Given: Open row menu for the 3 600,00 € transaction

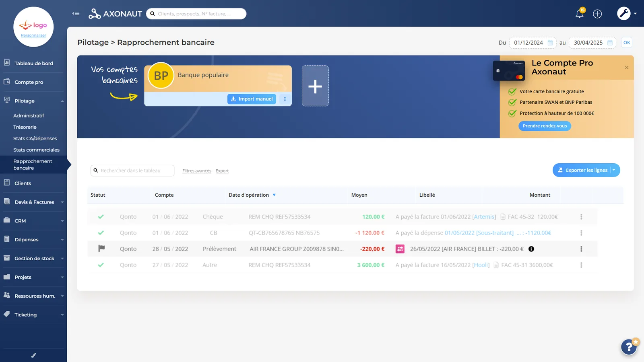Looking at the screenshot, I should pyautogui.click(x=581, y=265).
